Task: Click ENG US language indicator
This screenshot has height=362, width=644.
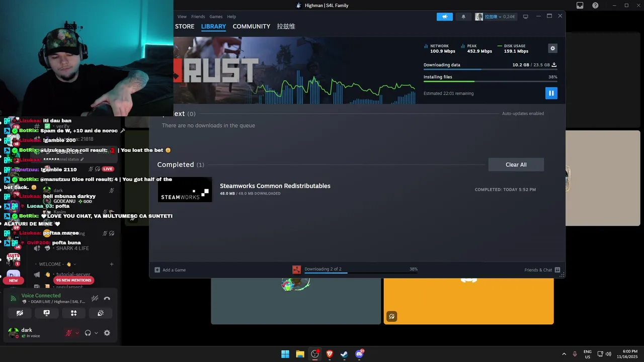Action: click(588, 354)
